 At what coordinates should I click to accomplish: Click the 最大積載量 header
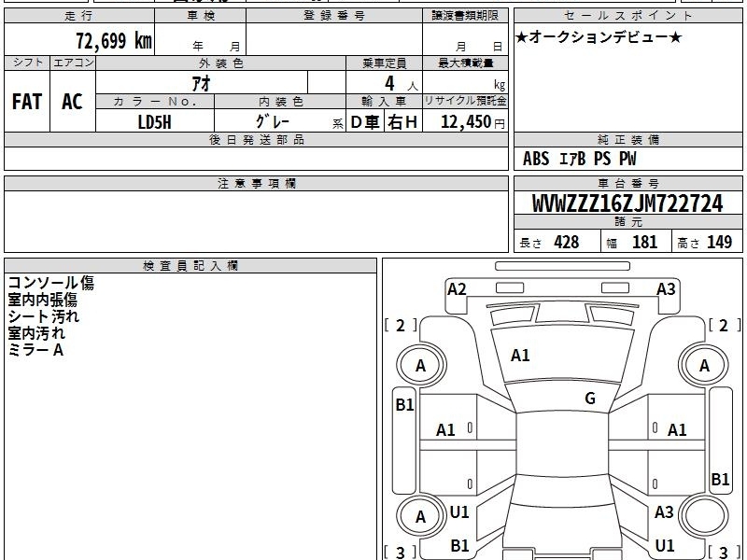465,63
